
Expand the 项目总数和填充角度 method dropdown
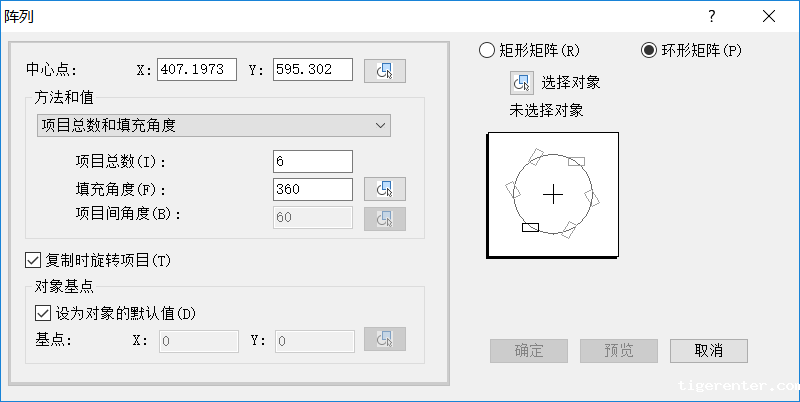[212, 125]
